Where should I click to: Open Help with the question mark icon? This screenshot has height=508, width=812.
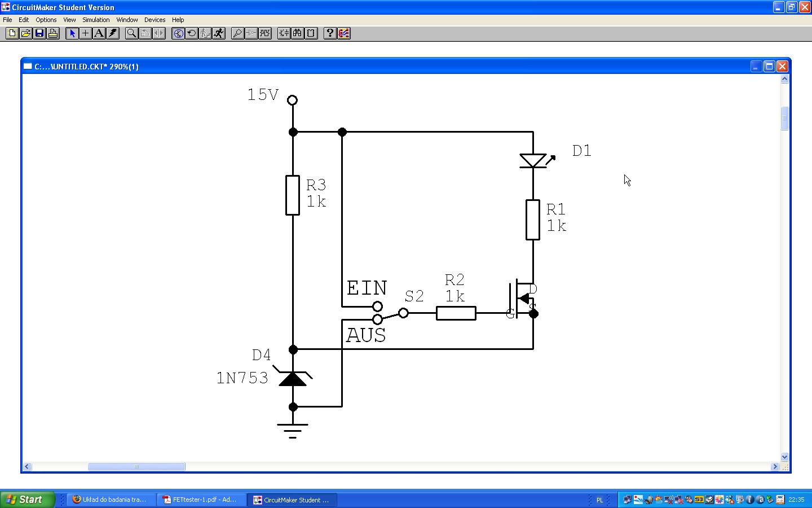330,33
